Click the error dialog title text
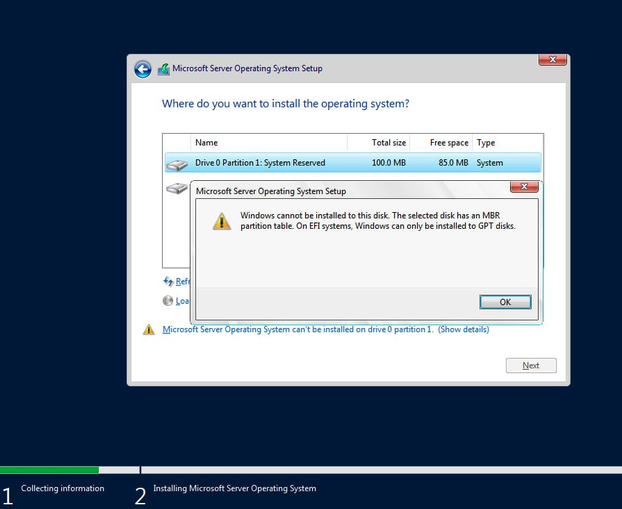Viewport: 622px width, 509px height. [x=271, y=191]
